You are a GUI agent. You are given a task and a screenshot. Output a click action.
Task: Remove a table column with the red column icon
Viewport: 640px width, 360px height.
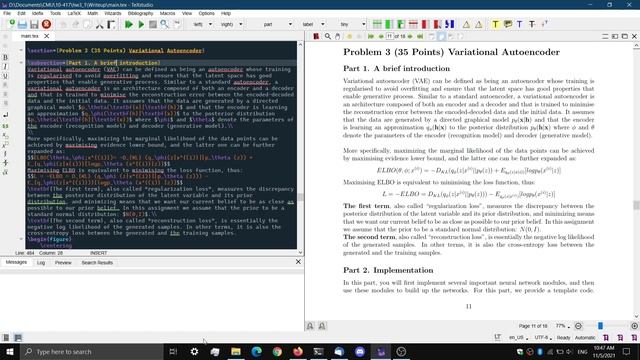(425, 24)
